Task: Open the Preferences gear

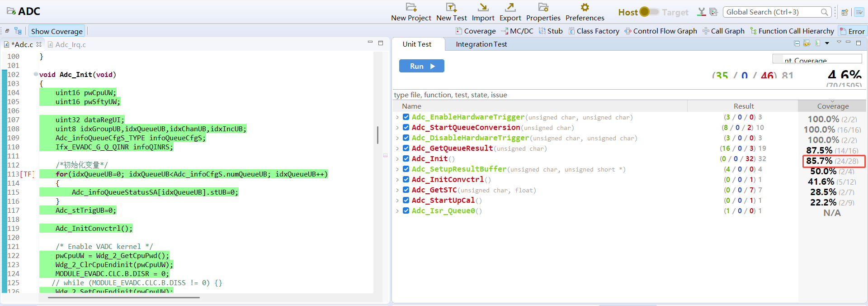Action: pos(585,7)
